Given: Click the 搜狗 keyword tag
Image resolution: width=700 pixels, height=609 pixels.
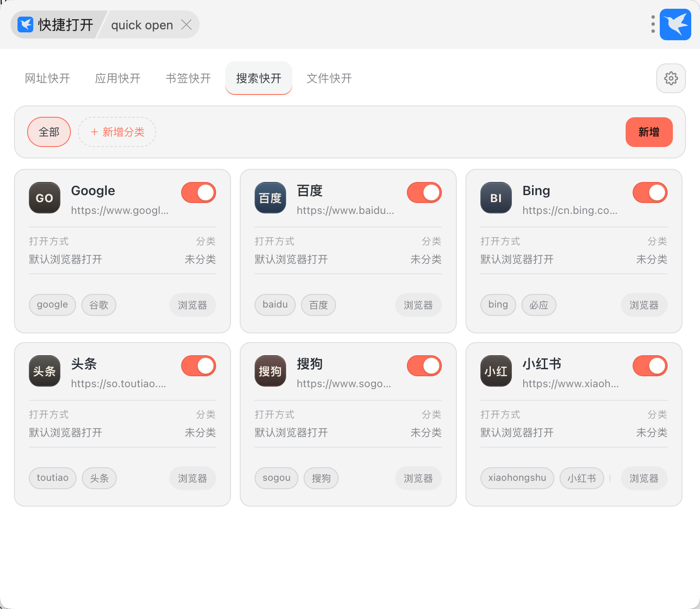Looking at the screenshot, I should click(321, 478).
